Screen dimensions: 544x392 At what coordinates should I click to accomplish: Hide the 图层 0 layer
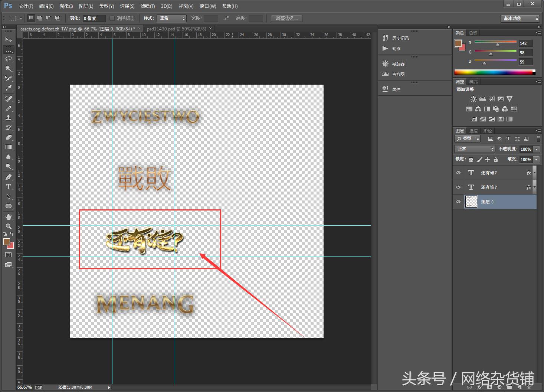(x=458, y=202)
